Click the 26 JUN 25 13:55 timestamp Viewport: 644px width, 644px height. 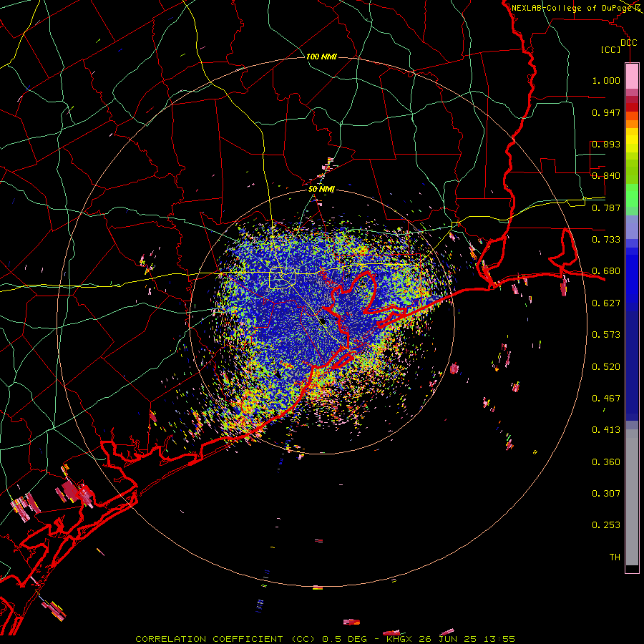pyautogui.click(x=467, y=639)
